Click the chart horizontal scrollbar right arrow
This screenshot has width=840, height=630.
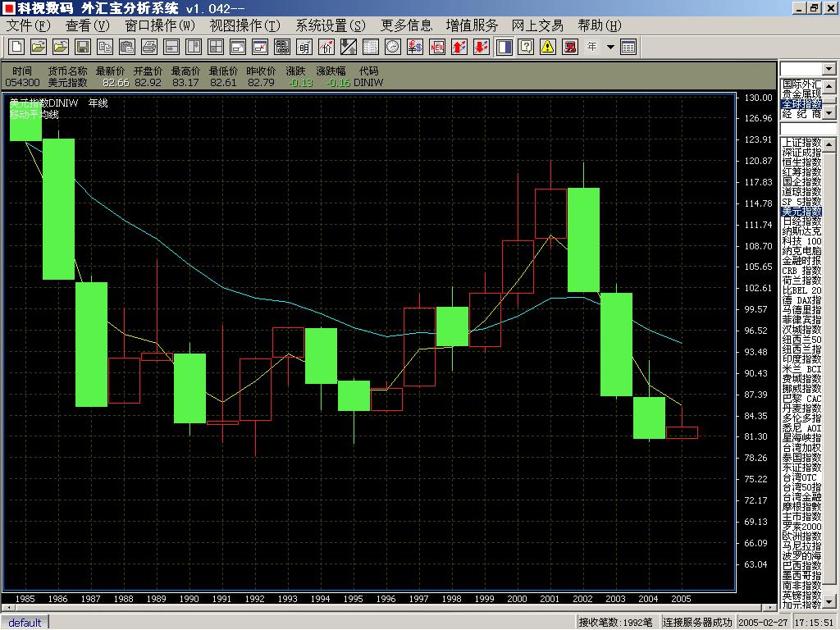click(770, 608)
